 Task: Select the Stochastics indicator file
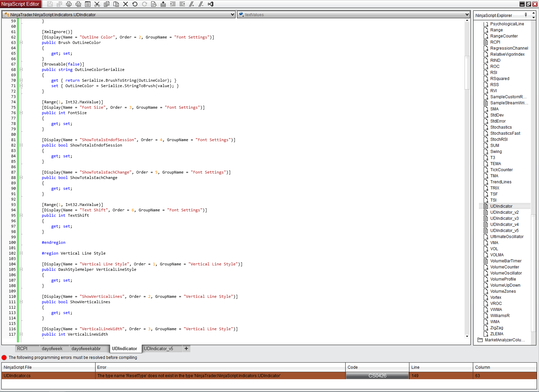pyautogui.click(x=501, y=127)
